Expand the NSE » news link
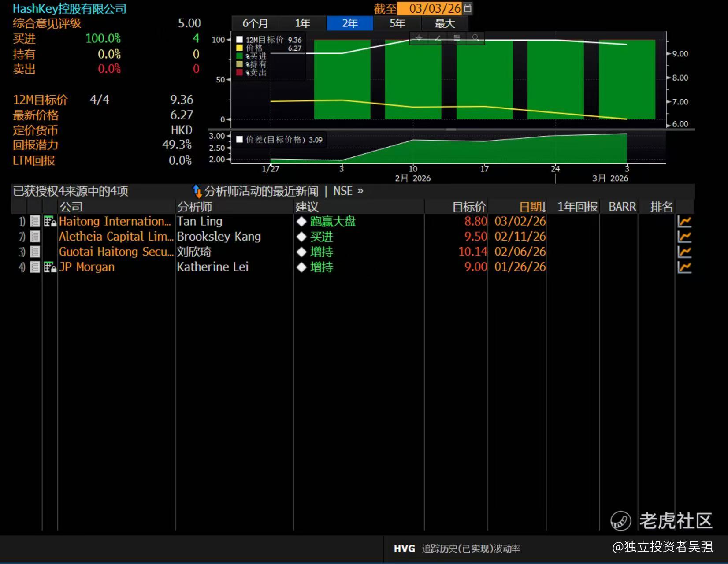The height and width of the screenshot is (564, 728). pyautogui.click(x=348, y=191)
